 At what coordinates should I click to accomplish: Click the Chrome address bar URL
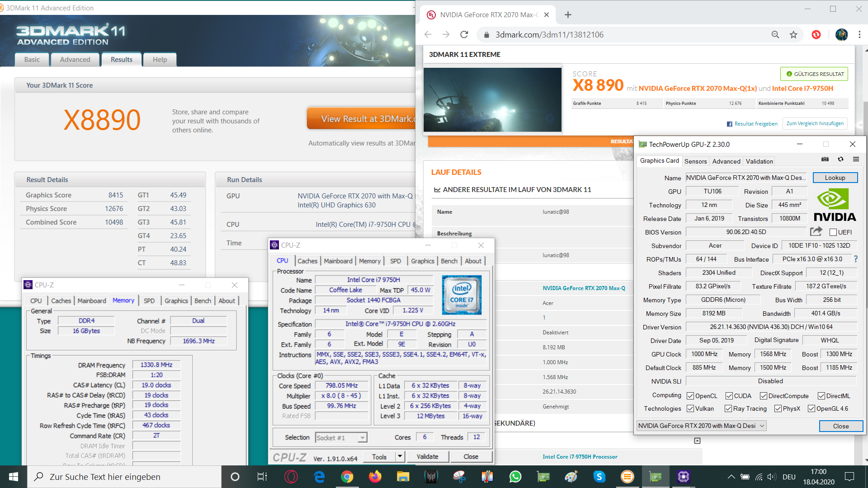pyautogui.click(x=549, y=35)
